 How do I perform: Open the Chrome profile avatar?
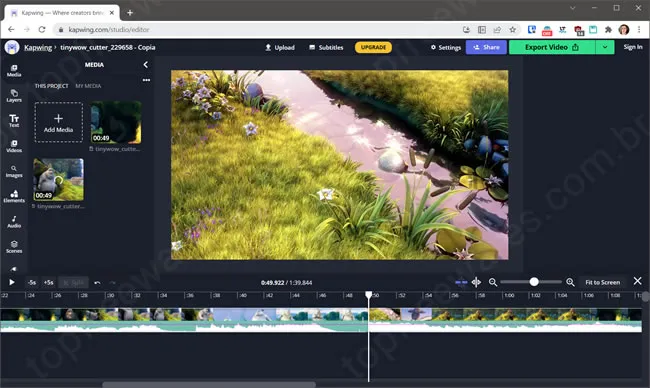pyautogui.click(x=623, y=29)
